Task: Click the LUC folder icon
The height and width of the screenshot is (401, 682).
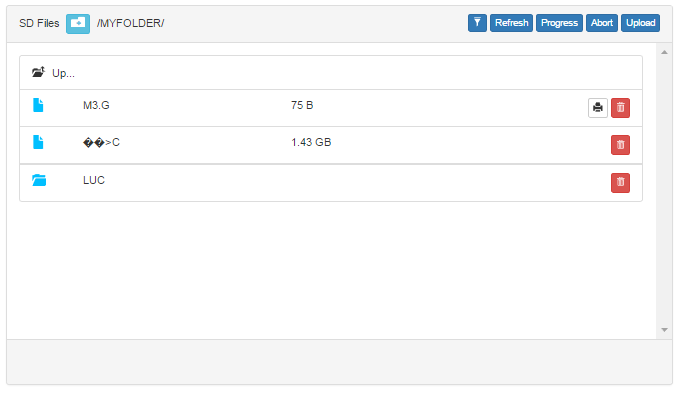Action: pos(39,180)
